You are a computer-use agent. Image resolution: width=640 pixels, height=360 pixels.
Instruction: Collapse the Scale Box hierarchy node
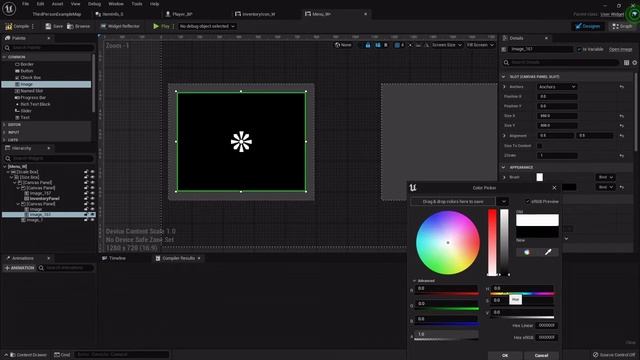pyautogui.click(x=8, y=172)
